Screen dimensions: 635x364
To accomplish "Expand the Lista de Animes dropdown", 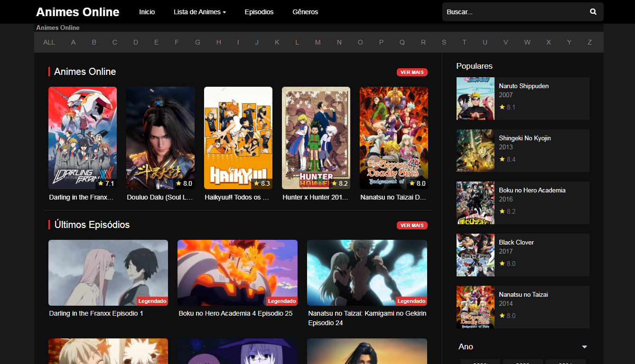I will (200, 12).
